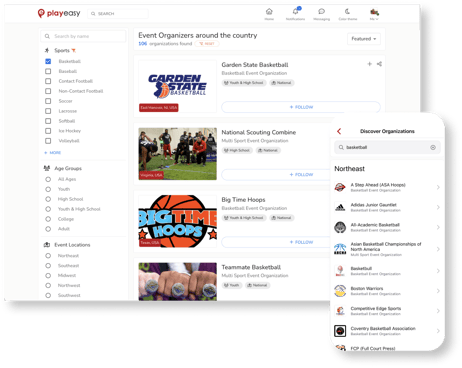Select the Southwest location radio
The image size is (462, 368).
pos(48,295)
